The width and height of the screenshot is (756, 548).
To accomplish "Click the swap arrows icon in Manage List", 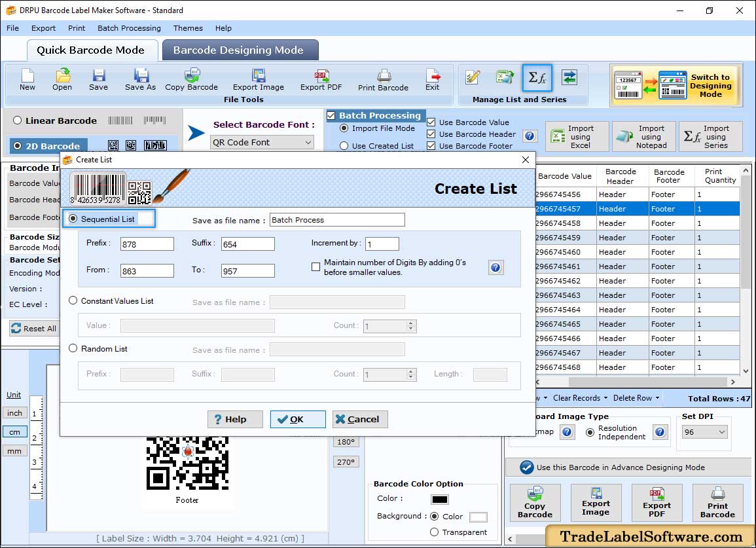I will (569, 77).
